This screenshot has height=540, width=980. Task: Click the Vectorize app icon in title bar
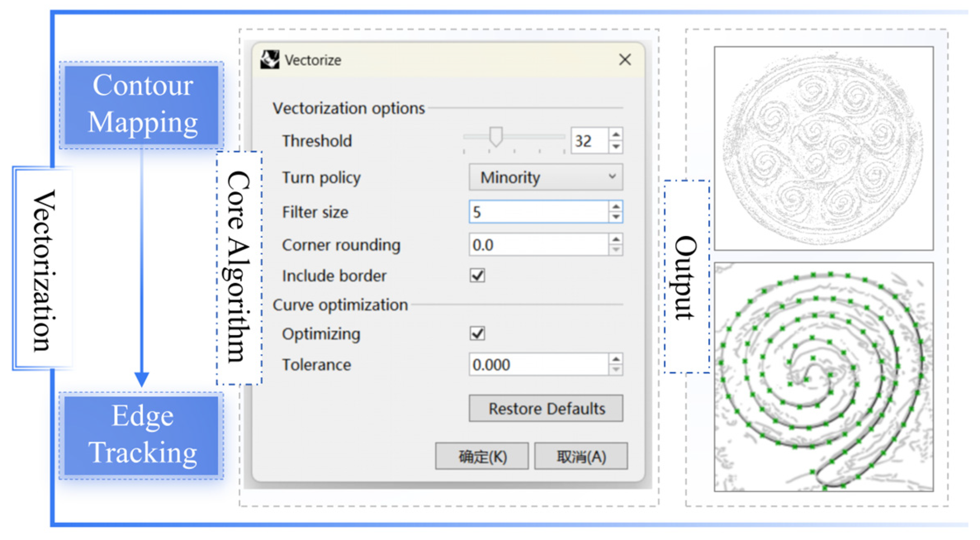pyautogui.click(x=269, y=59)
